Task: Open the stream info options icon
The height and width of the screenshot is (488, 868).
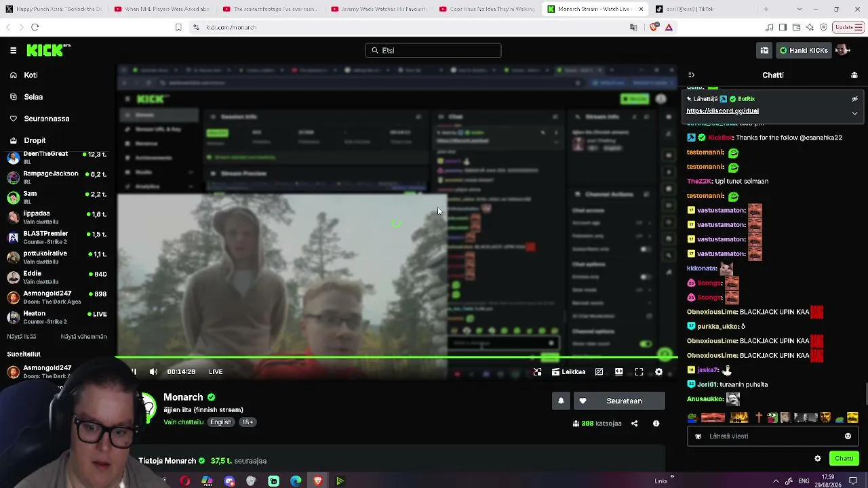Action: pyautogui.click(x=656, y=424)
